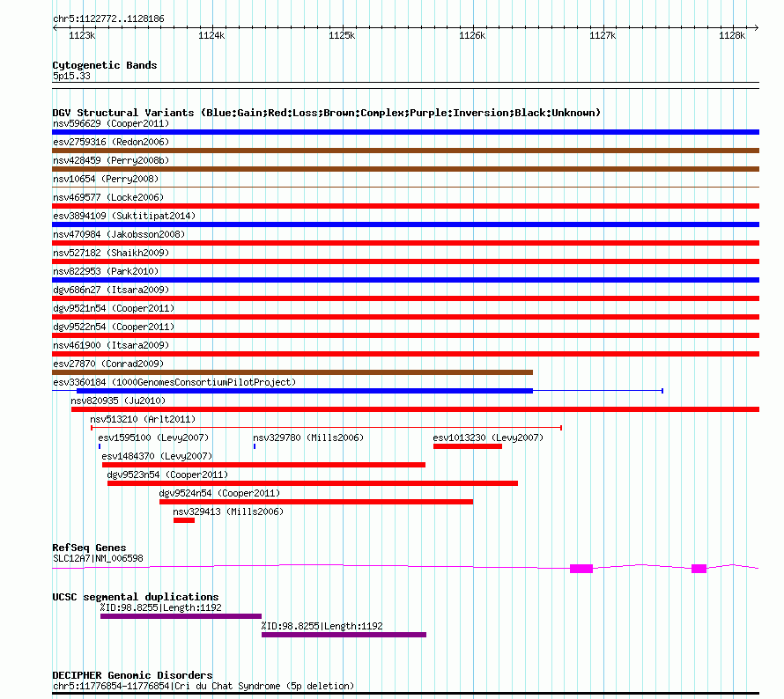
Task: Open the RefSeq Genes track title
Action: coord(90,548)
